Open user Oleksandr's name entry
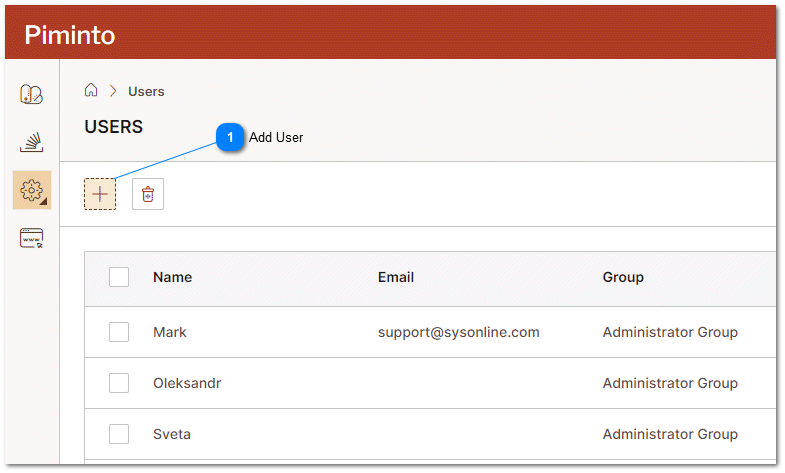Screen dimensions: 785x473 pos(187,384)
